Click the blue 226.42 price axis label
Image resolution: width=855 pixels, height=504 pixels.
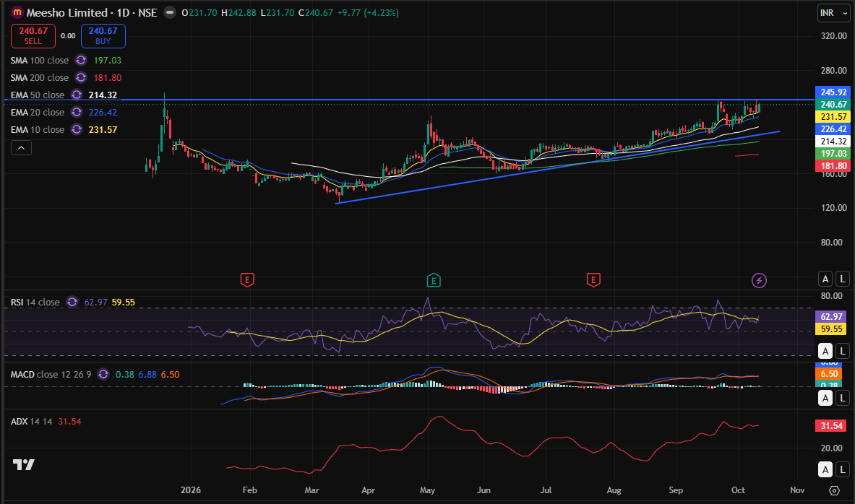(833, 129)
